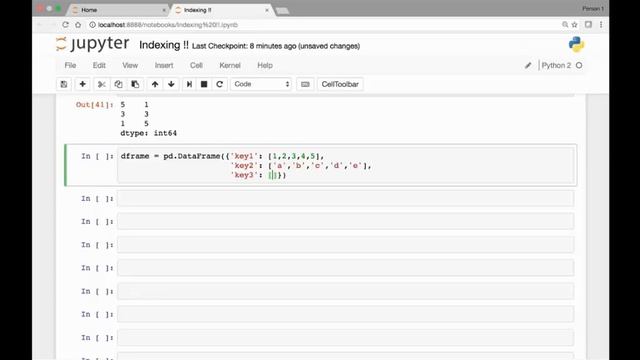Click the CellToolbar button

click(x=340, y=84)
